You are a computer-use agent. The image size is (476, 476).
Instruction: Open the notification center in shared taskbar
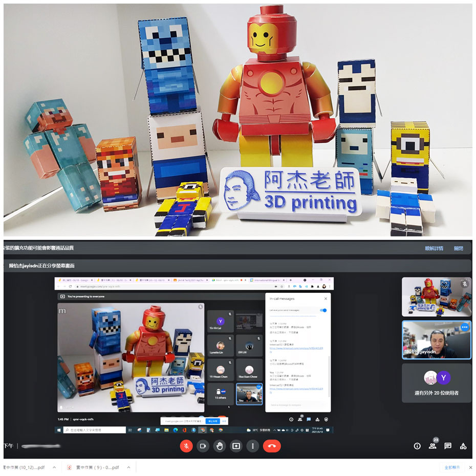[x=328, y=430]
